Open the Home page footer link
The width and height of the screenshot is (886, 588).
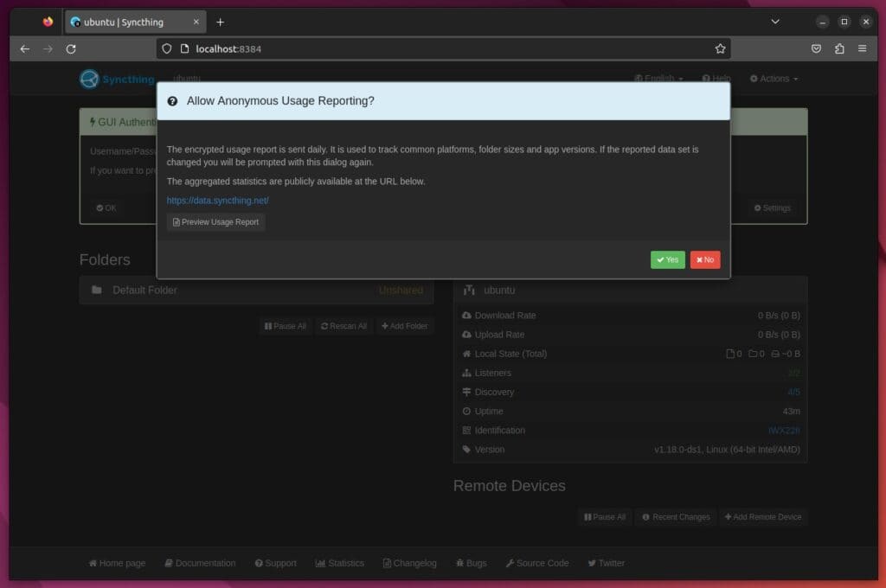(117, 563)
